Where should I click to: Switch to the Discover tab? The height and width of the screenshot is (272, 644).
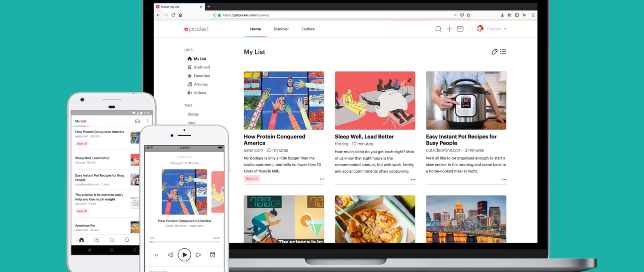tap(281, 29)
